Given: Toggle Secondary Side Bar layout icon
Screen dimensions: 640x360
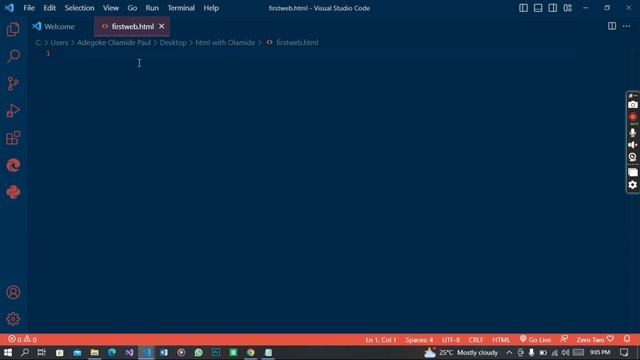Looking at the screenshot, I should pos(553,8).
